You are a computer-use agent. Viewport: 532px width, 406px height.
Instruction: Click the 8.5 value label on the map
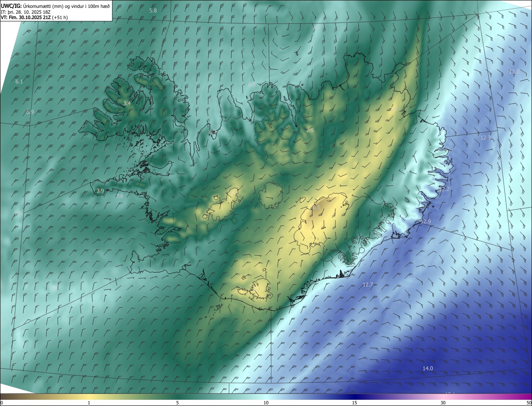[x=252, y=84]
